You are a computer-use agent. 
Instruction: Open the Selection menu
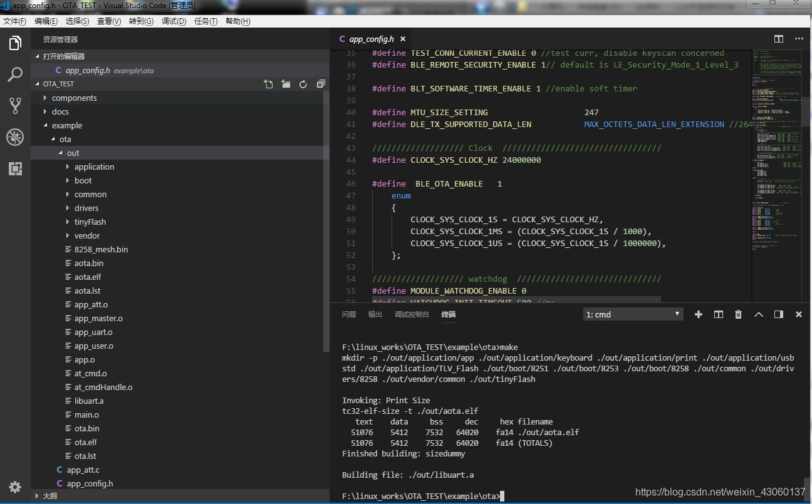77,21
